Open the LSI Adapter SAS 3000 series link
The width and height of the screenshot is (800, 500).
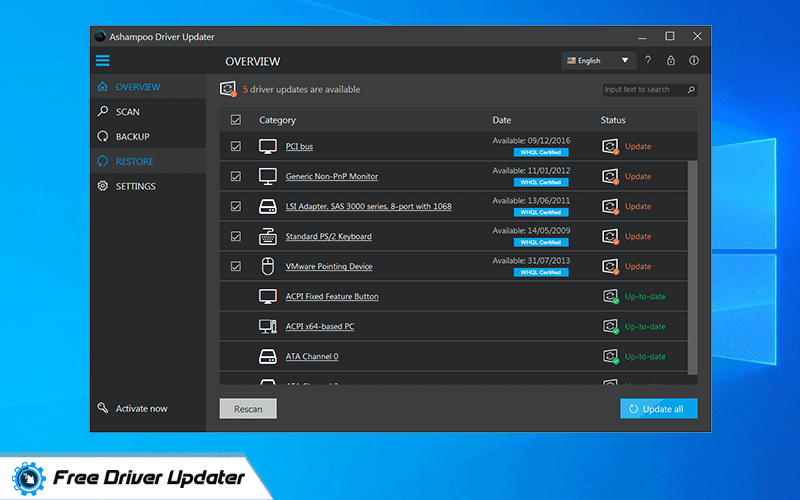coord(368,207)
